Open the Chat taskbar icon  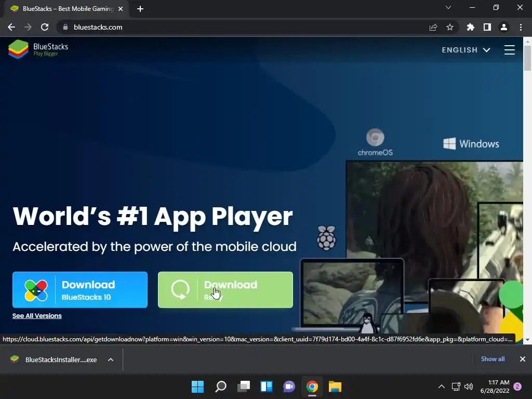[289, 387]
